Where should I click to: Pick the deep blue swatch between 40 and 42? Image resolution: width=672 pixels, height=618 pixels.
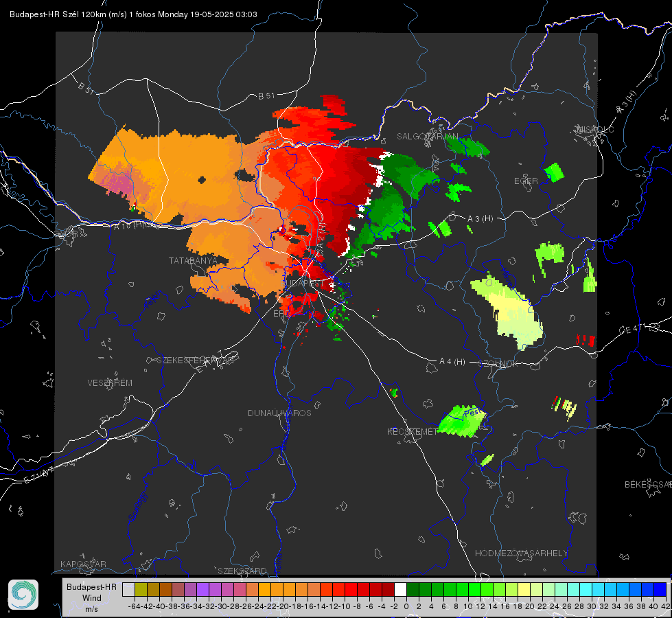660,589
